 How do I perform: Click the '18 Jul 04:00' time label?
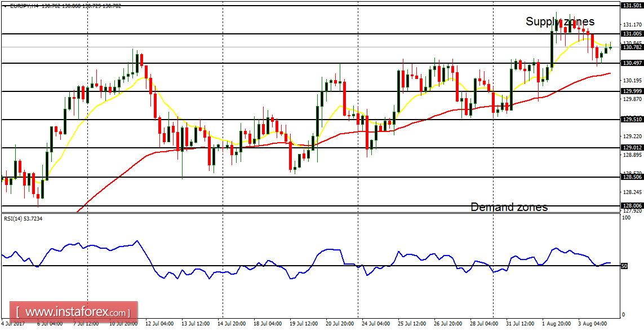tap(268, 324)
